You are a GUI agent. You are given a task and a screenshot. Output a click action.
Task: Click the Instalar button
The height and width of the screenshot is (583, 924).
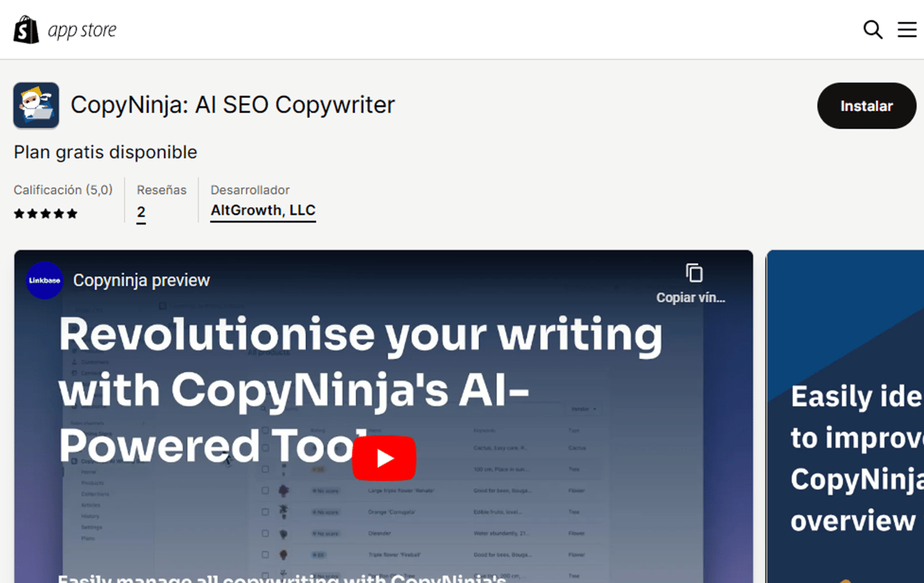pos(866,106)
